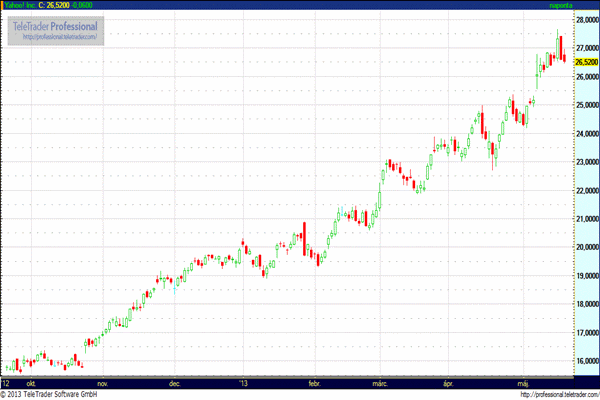Select the 'naponta' interval label
Viewport: 600px width, 400px height.
[561, 5]
